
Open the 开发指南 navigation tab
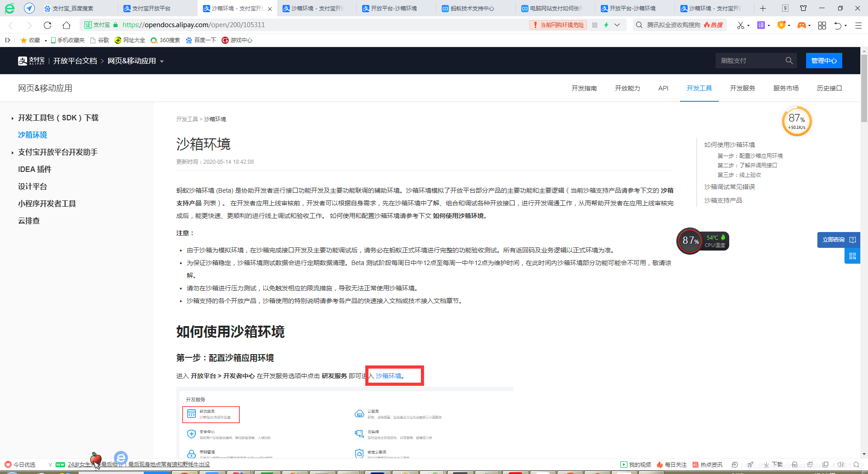pos(584,88)
